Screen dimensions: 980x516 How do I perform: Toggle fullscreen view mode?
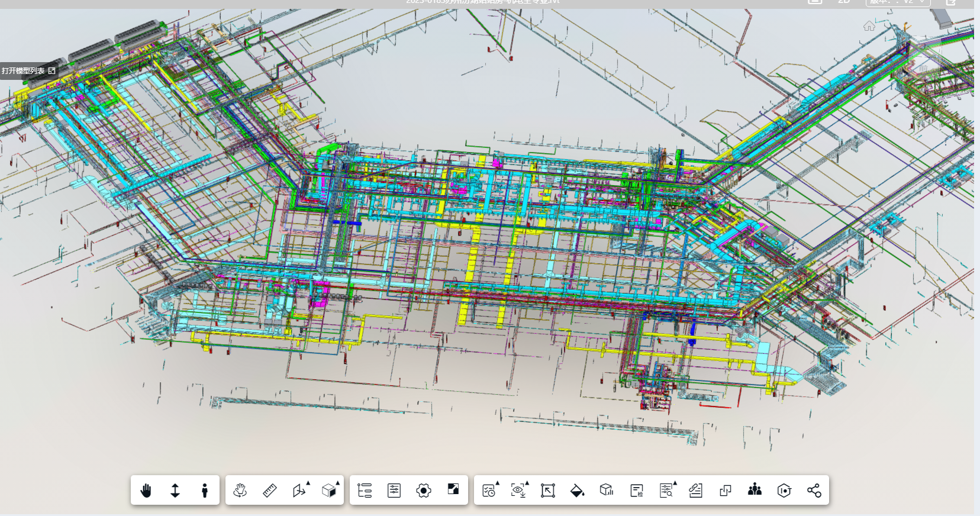(x=453, y=489)
